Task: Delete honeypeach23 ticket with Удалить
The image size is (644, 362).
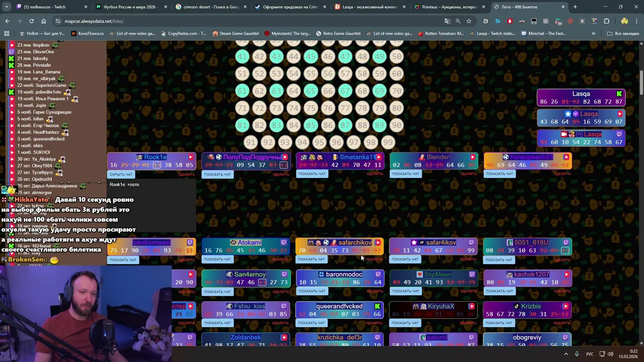Action: tap(562, 174)
